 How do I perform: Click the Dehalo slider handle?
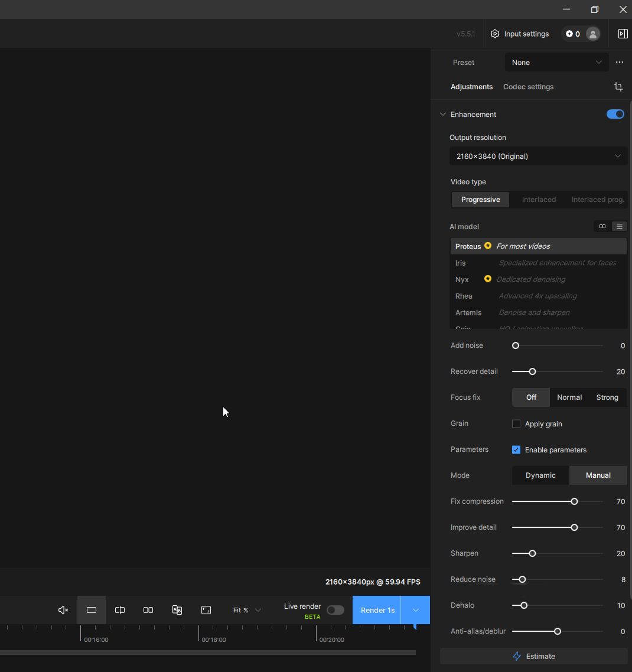pos(524,606)
